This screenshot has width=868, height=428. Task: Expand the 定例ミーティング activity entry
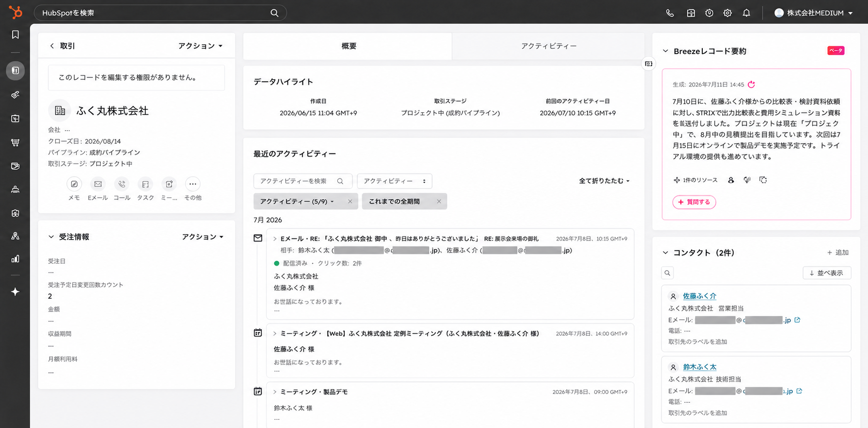point(275,334)
